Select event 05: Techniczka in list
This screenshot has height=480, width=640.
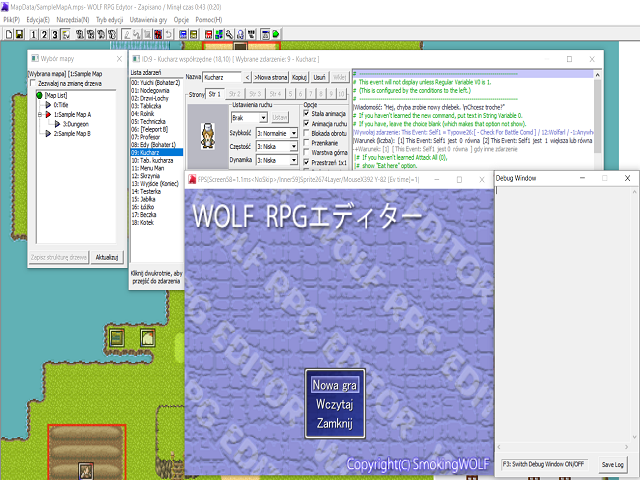coord(152,119)
